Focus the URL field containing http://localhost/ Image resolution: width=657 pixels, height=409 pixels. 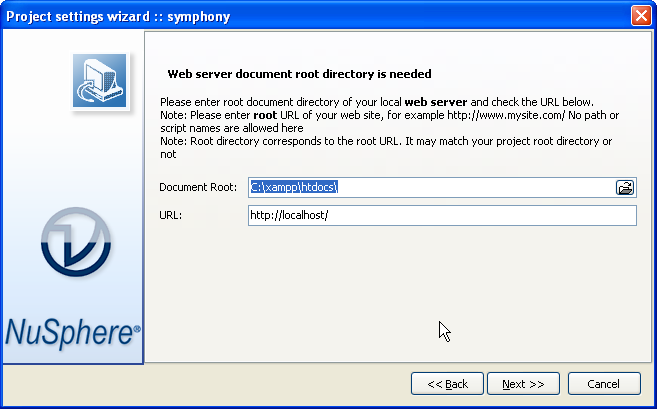pyautogui.click(x=441, y=216)
